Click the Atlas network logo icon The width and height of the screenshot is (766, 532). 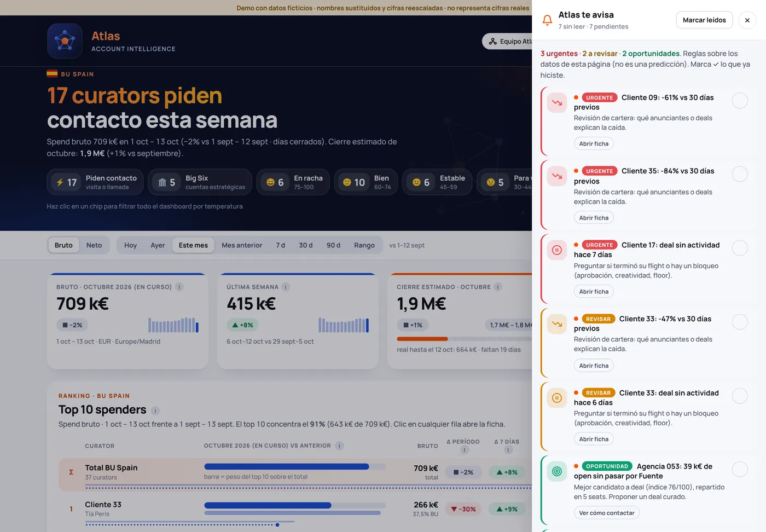click(65, 41)
